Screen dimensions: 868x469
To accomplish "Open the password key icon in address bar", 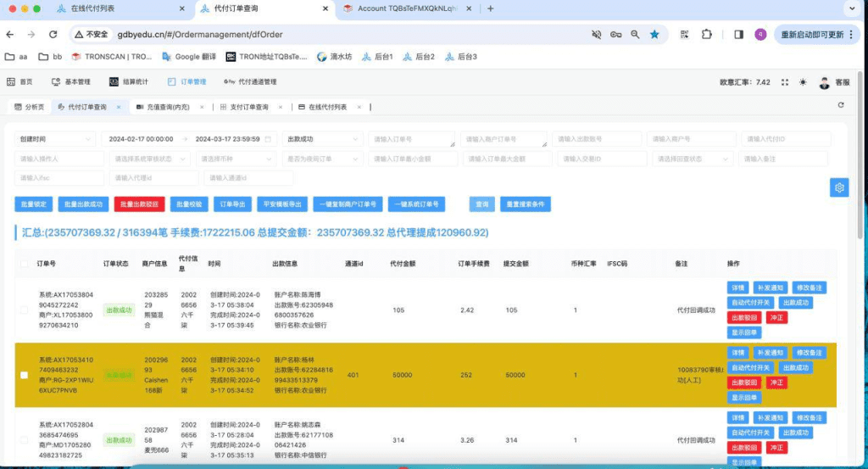I will click(x=615, y=34).
